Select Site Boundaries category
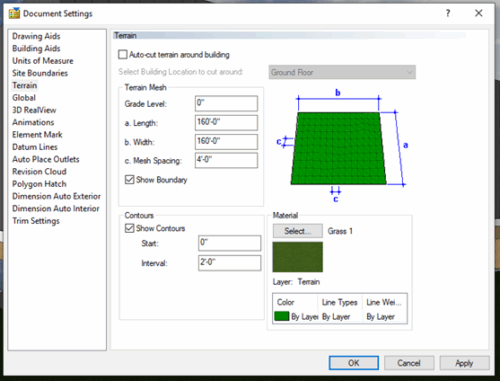 click(40, 73)
